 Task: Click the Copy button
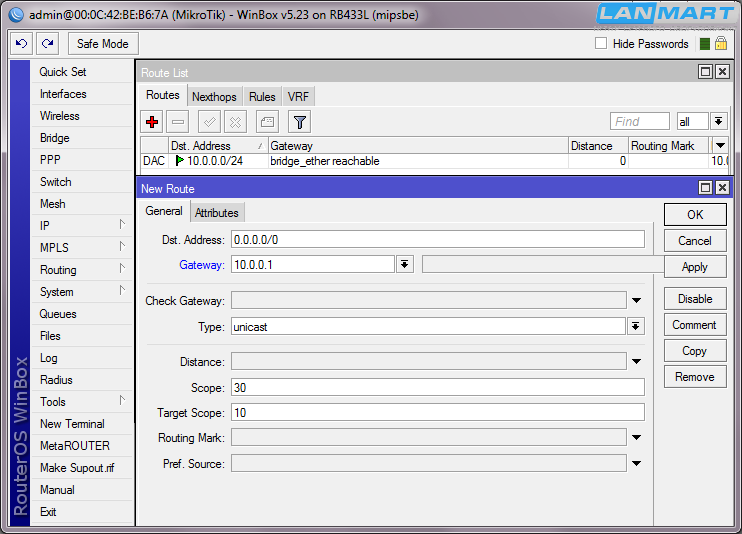click(695, 351)
